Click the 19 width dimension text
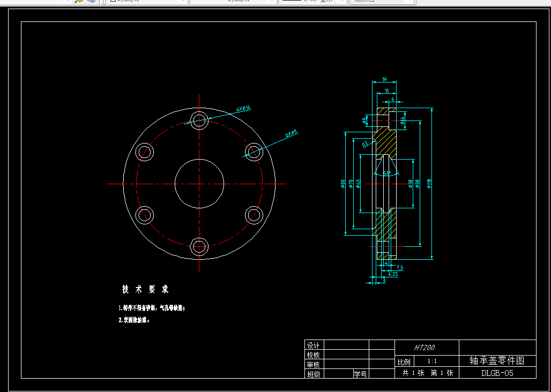This screenshot has height=392, width=551. [x=384, y=80]
